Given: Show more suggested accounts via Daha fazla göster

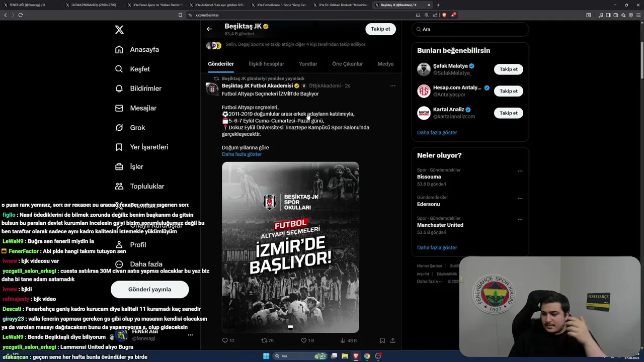Looking at the screenshot, I should pyautogui.click(x=437, y=133).
